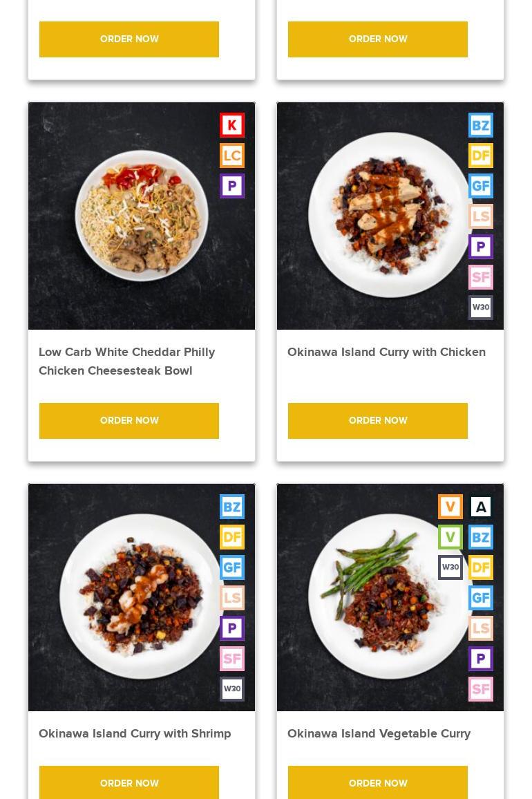Click the W30 badge on Okinawa Curry with Chicken

481,308
